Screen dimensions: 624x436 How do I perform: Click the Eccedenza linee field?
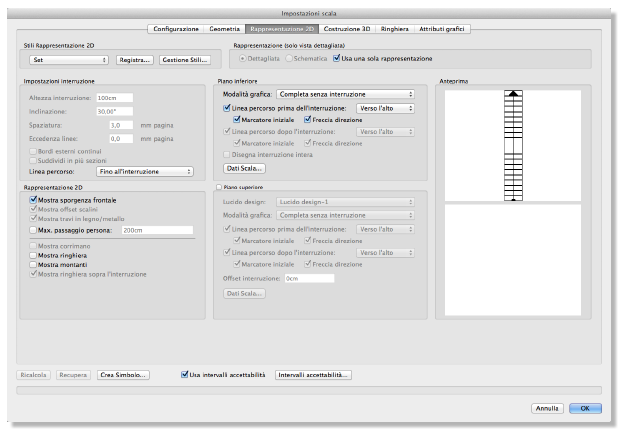pyautogui.click(x=121, y=139)
